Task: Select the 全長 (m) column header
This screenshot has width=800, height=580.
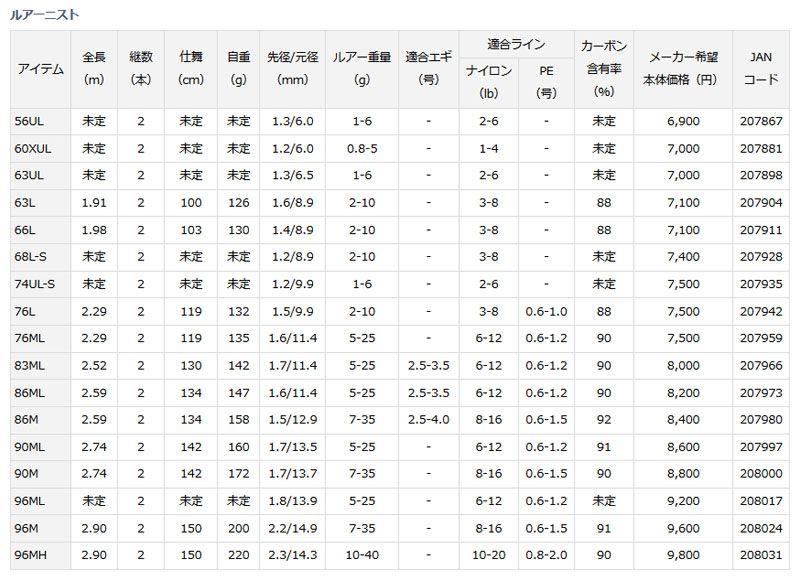Action: click(94, 69)
